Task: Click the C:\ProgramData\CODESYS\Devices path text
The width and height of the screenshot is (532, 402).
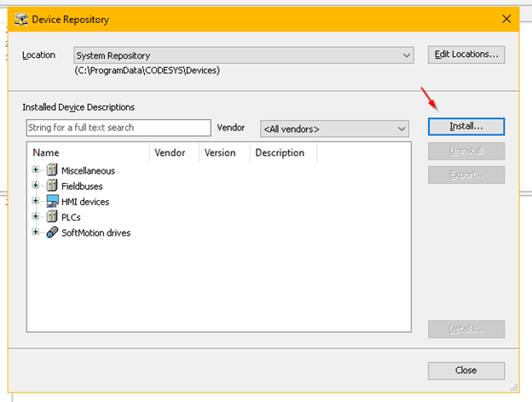Action: (147, 71)
